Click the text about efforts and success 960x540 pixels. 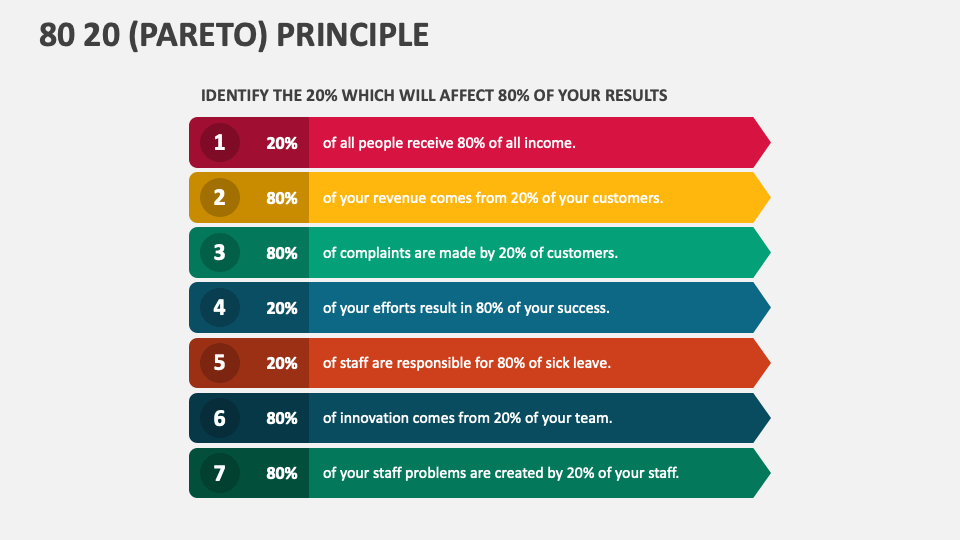465,308
